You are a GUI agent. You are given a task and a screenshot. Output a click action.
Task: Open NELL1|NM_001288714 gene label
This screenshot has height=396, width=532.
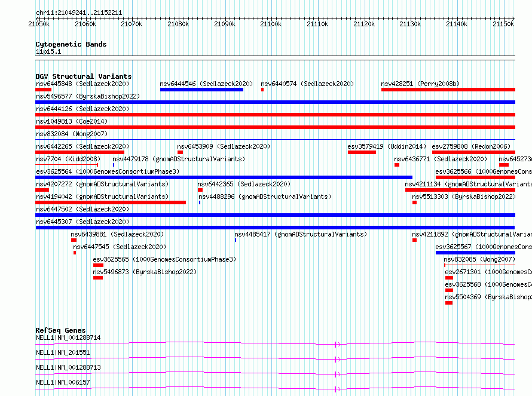tap(68, 337)
